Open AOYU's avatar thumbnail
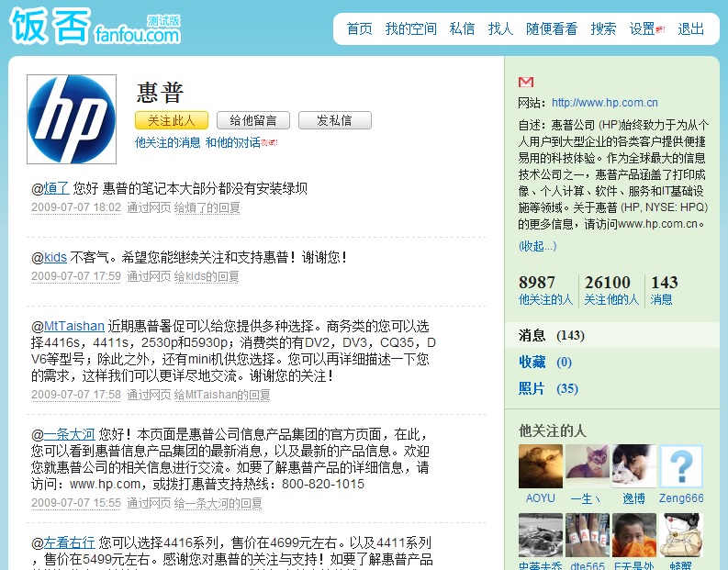728x570 pixels. 541,466
